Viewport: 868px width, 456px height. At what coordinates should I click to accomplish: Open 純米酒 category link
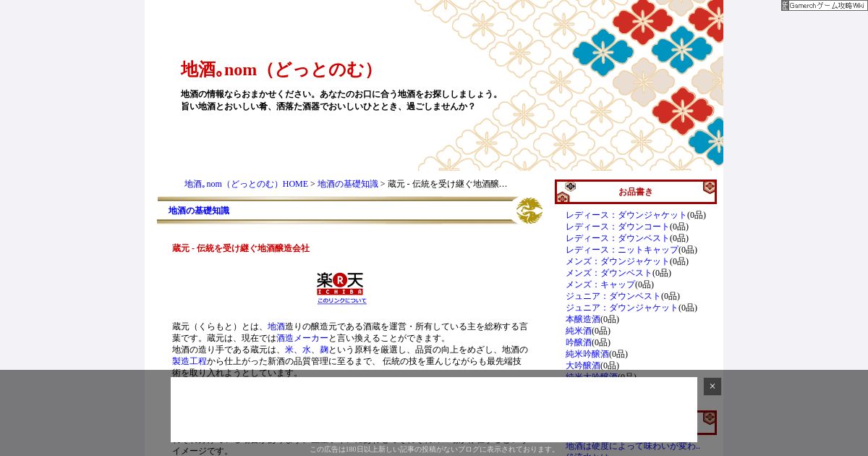[x=579, y=331]
